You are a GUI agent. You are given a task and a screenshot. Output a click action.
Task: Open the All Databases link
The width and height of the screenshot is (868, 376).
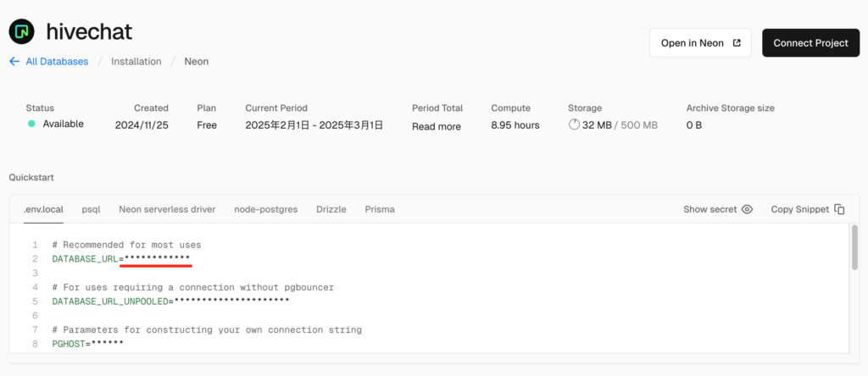(57, 62)
